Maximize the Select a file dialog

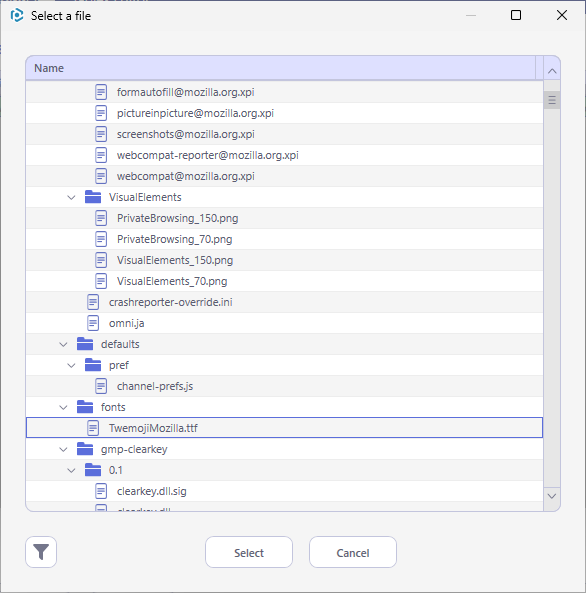[516, 15]
